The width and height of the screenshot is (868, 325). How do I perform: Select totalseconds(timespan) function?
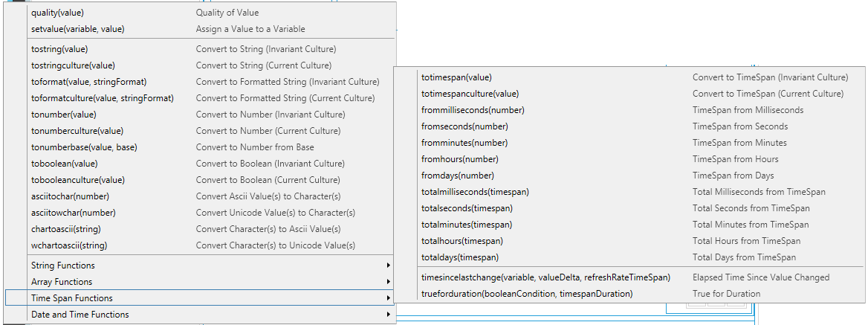[467, 208]
